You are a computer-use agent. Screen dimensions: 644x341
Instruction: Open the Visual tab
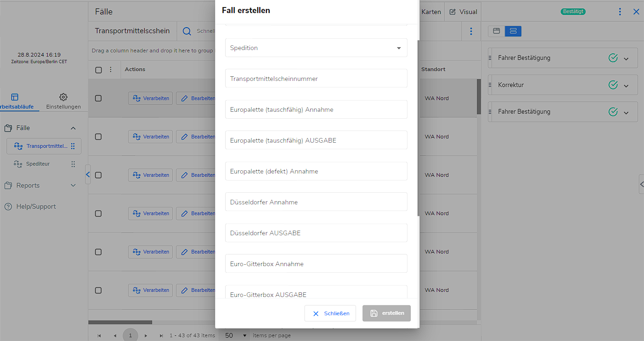(462, 12)
